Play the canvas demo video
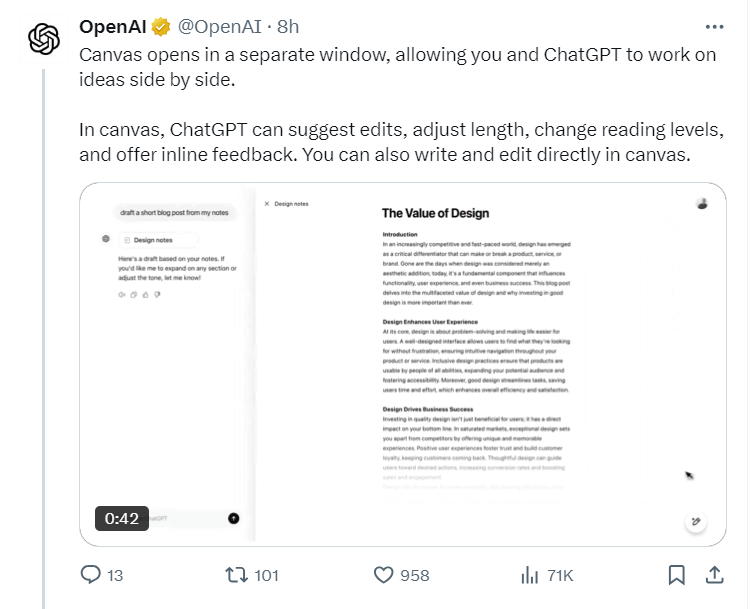The image size is (756, 609). click(x=403, y=365)
